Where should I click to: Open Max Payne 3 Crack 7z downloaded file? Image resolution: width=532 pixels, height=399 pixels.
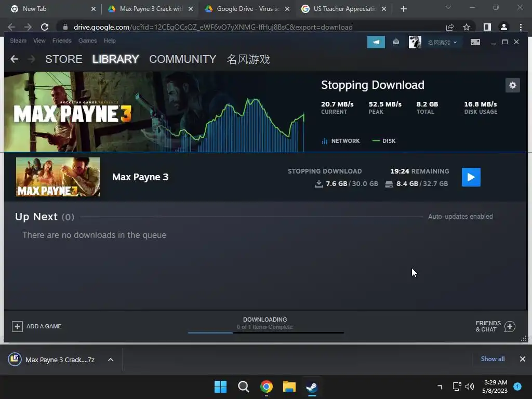51,360
